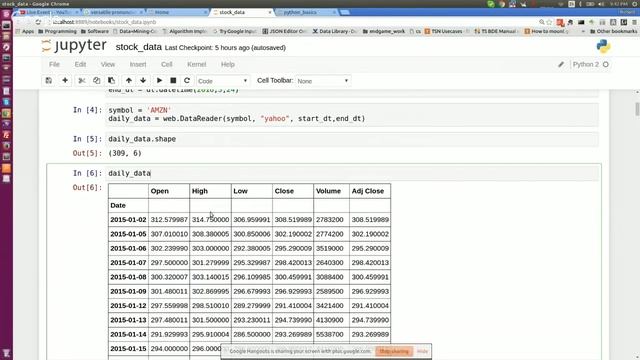Click the trash icon at launcher bottom
This screenshot has width=640, height=360.
6,353
